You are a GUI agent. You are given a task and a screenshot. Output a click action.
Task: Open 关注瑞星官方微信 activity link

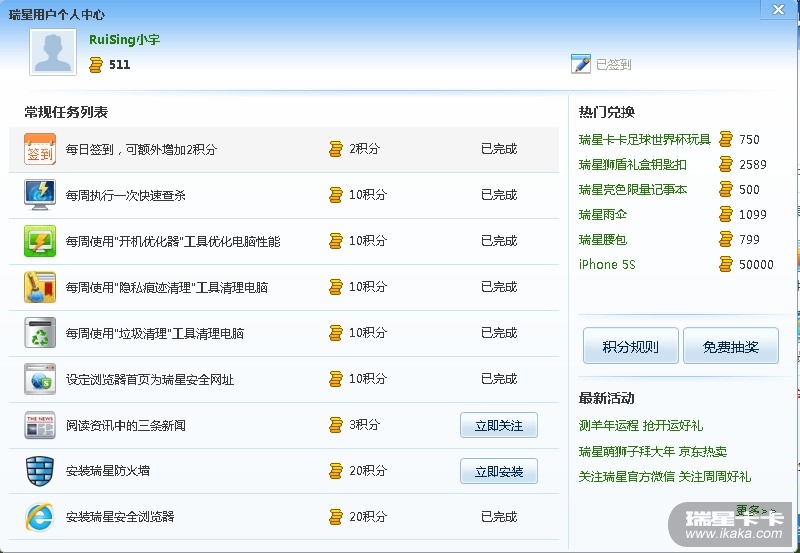(665, 476)
